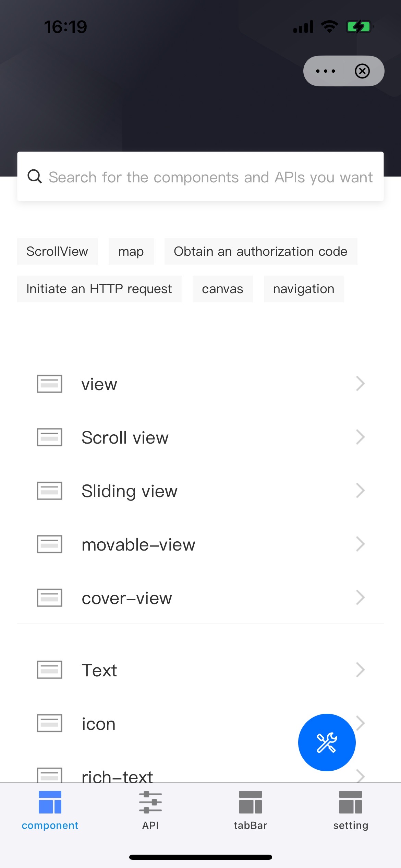Open movable-view via its chevron arrow
The image size is (401, 868).
pos(360,544)
